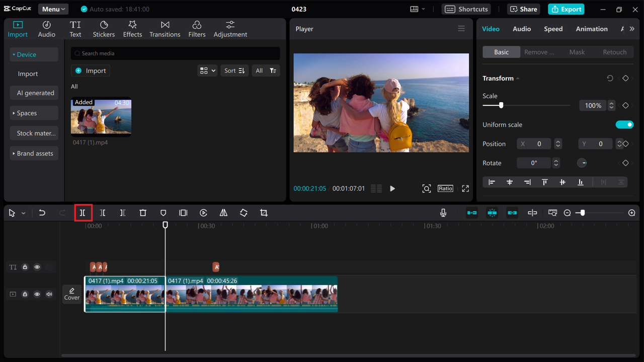Hide the text track with eye icon

[37, 267]
